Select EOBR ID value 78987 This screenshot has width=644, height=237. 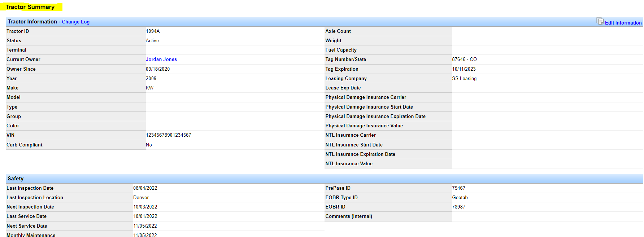click(x=458, y=207)
